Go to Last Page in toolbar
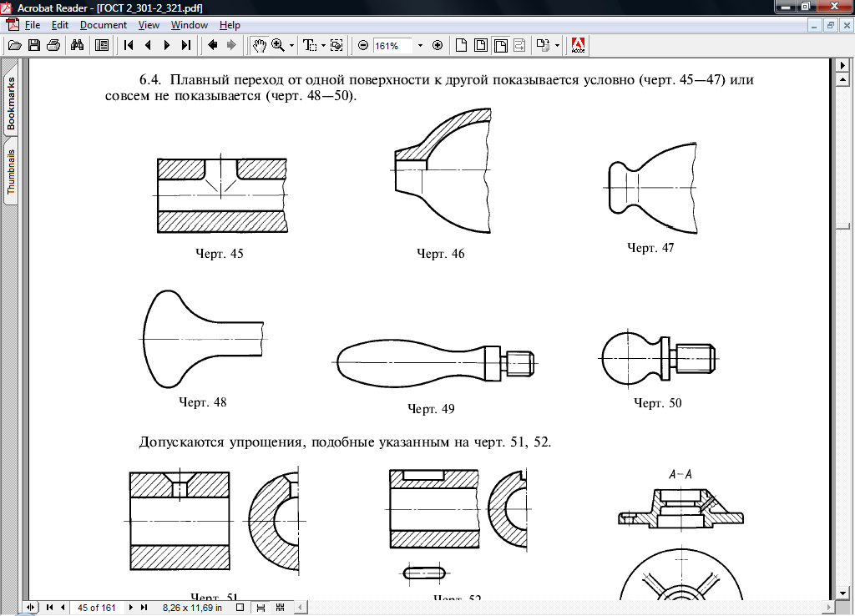The height and width of the screenshot is (616, 855). coord(186,45)
